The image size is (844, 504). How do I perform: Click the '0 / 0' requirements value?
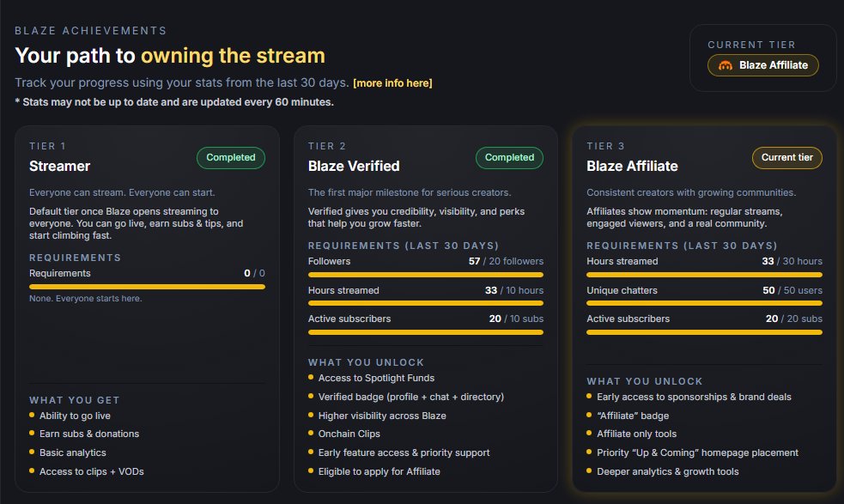pyautogui.click(x=254, y=273)
